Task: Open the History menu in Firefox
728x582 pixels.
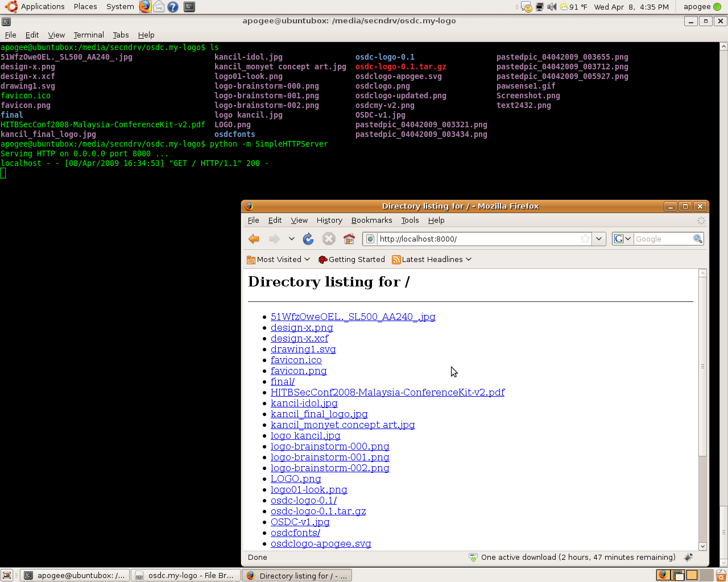Action: tap(329, 221)
